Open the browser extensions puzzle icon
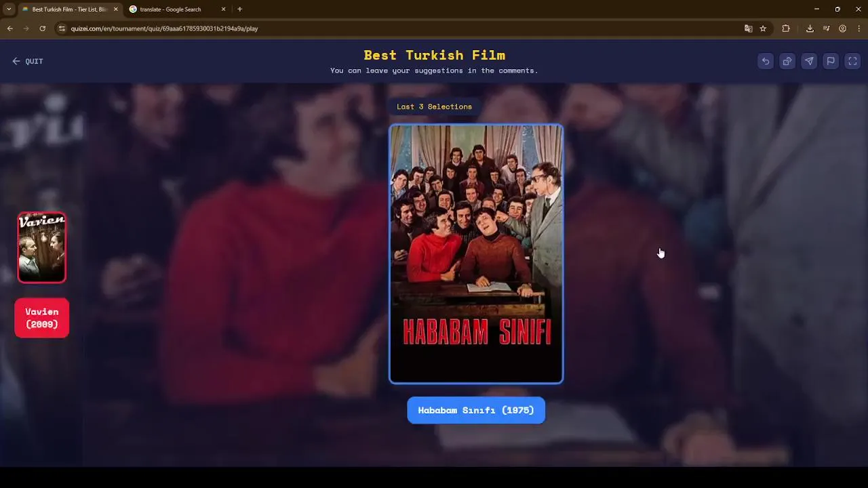Viewport: 868px width, 488px height. click(786, 28)
